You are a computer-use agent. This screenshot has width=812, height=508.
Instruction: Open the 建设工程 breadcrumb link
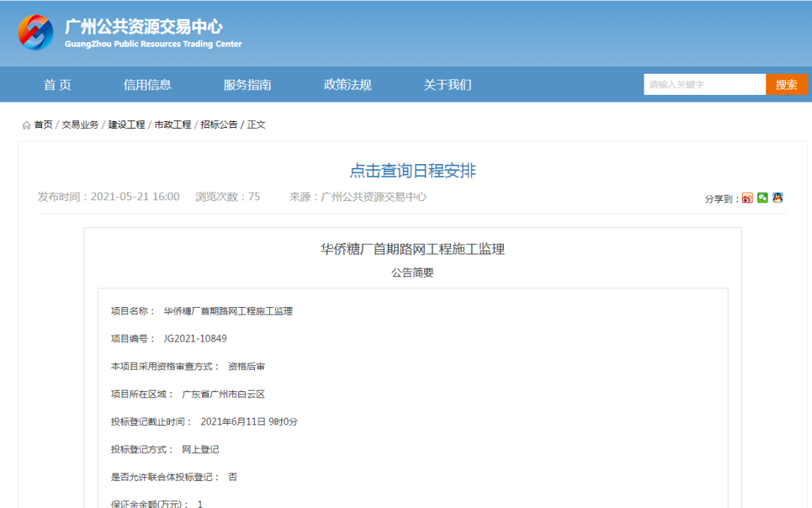(x=126, y=125)
